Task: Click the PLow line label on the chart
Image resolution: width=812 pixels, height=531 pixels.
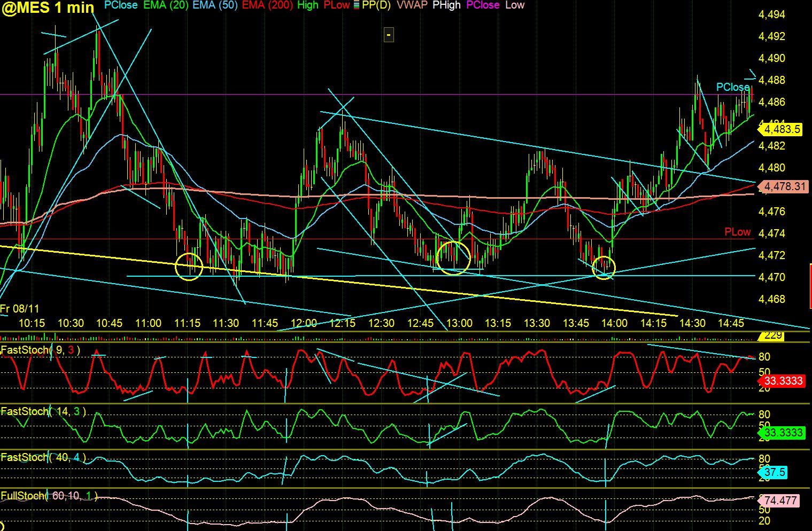Action: pos(738,232)
